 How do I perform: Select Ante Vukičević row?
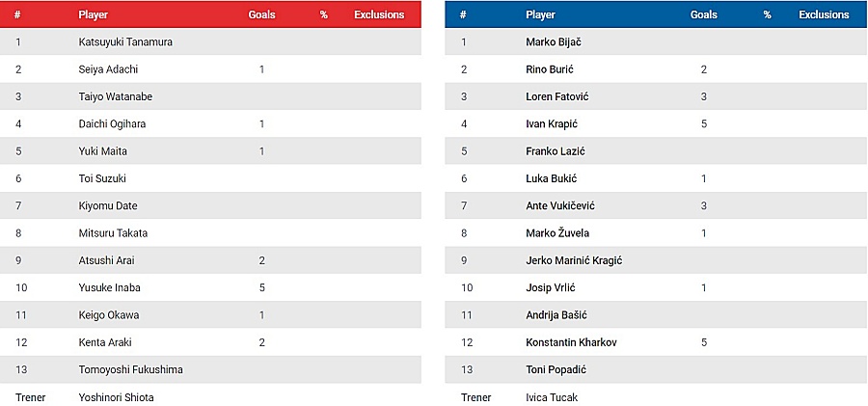click(656, 205)
